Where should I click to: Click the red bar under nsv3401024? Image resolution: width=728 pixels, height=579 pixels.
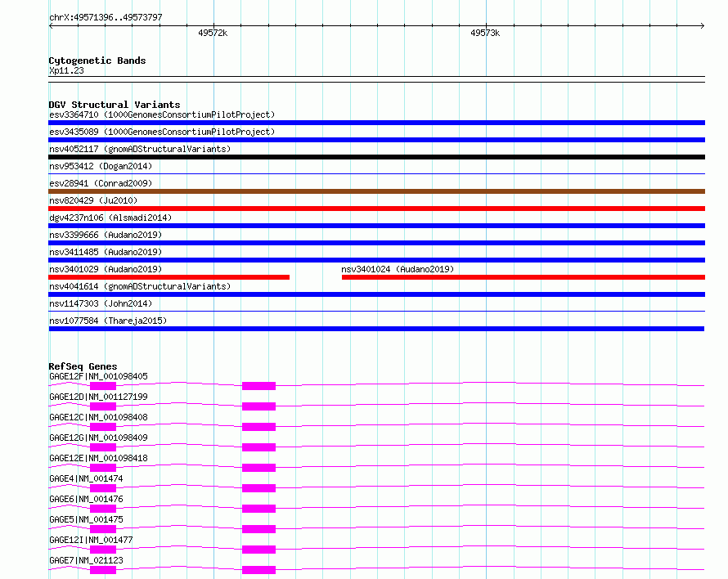point(524,277)
